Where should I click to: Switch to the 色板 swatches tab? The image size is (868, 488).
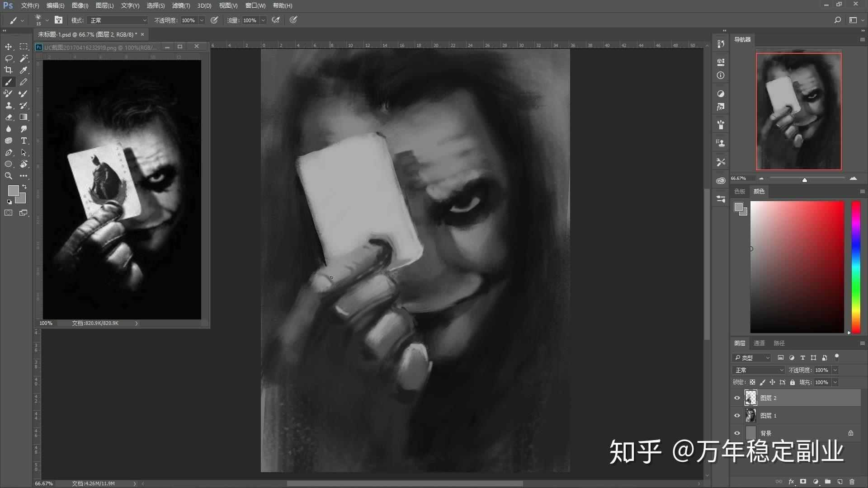740,192
